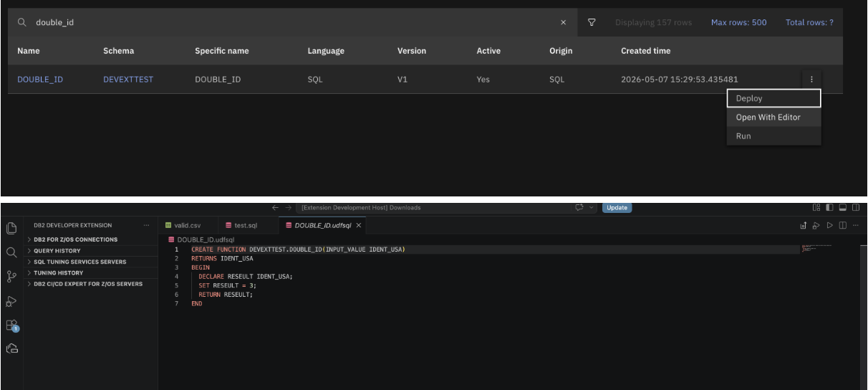Click the split editor icon
Viewport: 868px width, 390px height.
tap(844, 226)
